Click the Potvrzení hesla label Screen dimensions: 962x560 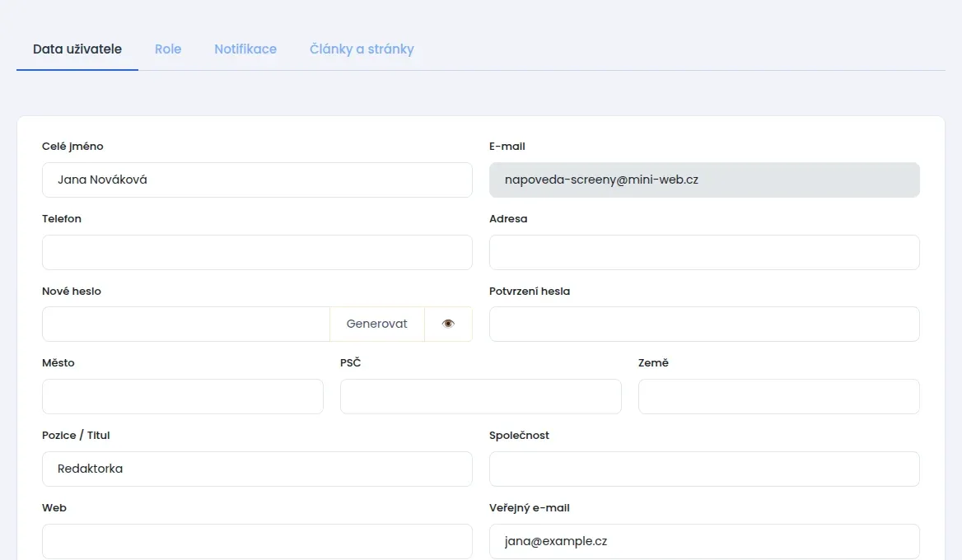pos(530,292)
